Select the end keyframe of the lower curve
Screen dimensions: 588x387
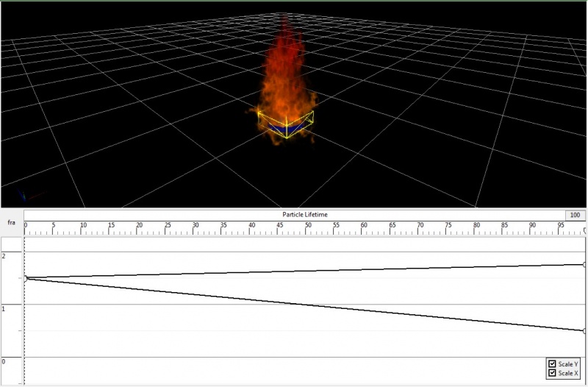584,331
